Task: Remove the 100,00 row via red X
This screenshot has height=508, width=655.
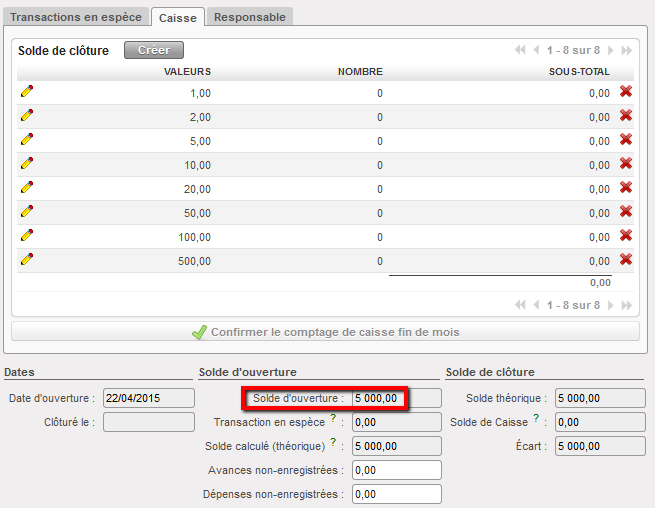Action: [626, 236]
